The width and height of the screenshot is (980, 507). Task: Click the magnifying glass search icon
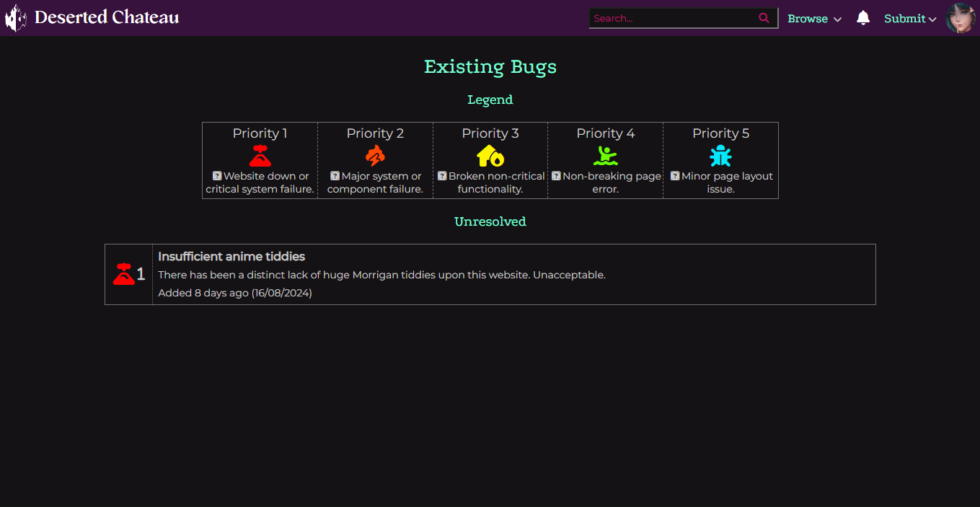764,19
